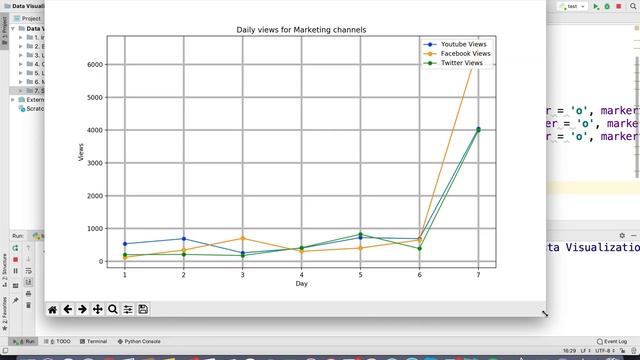640x360 pixels.
Task: Hide the Run panel with minimize dash
Action: click(x=633, y=236)
